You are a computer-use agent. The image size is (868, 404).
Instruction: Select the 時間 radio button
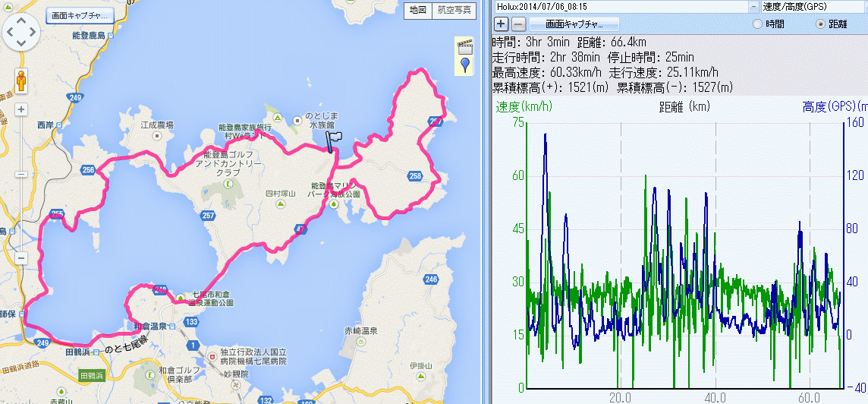click(x=757, y=24)
